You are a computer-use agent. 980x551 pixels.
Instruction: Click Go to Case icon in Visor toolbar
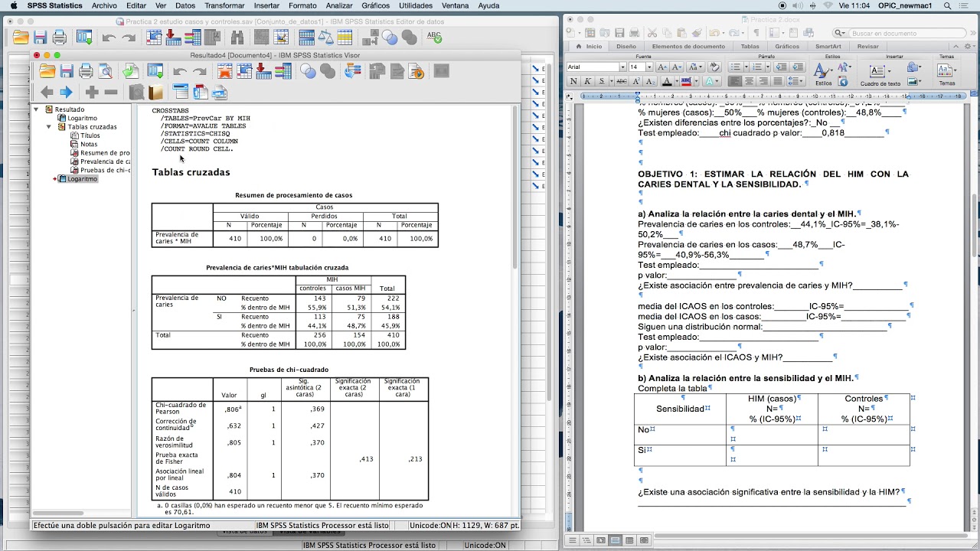point(244,71)
